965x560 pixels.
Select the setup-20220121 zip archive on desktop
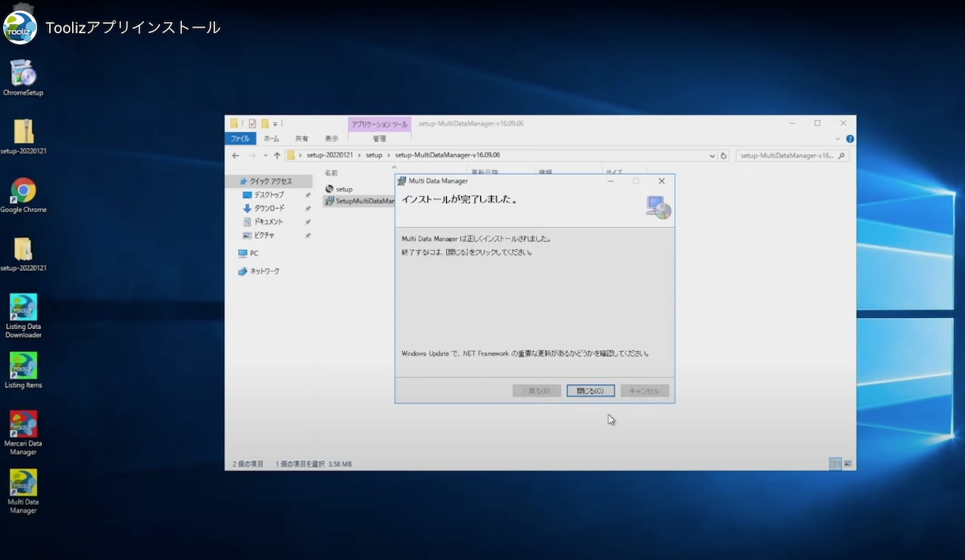23,137
